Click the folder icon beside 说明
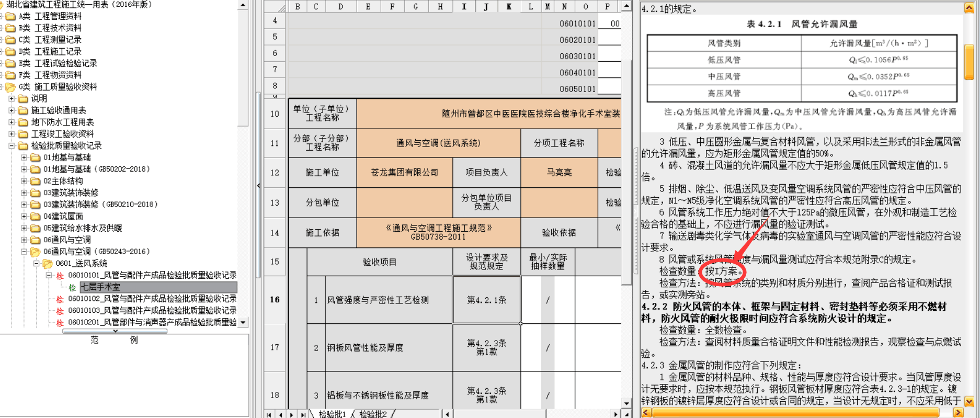980x418 pixels. (23, 98)
